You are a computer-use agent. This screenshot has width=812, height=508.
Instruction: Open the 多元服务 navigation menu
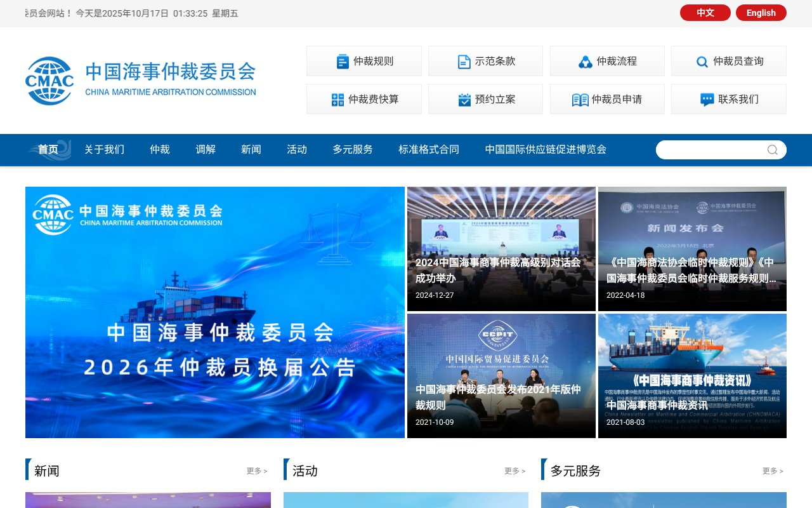click(x=353, y=149)
